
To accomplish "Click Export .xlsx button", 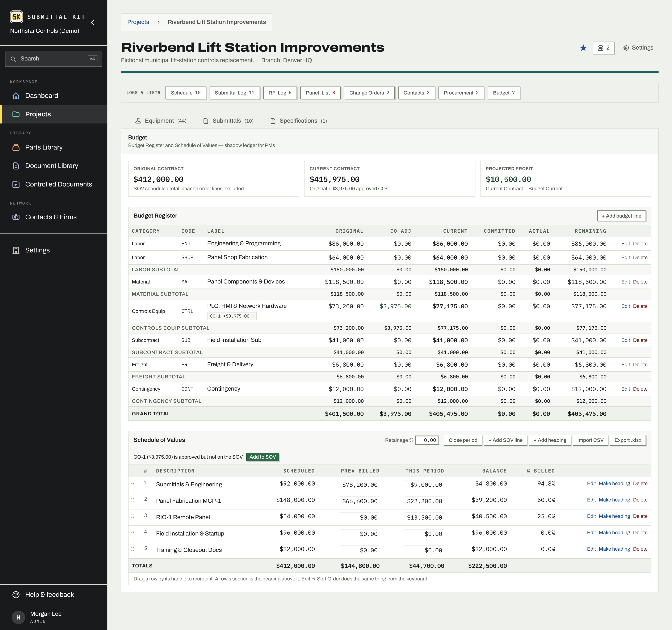I will click(628, 440).
